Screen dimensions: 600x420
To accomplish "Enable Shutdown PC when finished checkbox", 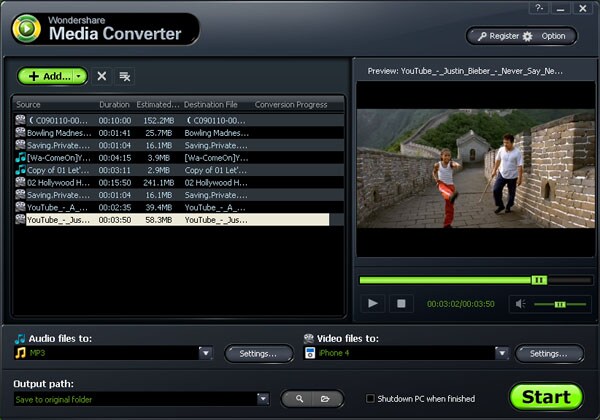I will (x=370, y=399).
